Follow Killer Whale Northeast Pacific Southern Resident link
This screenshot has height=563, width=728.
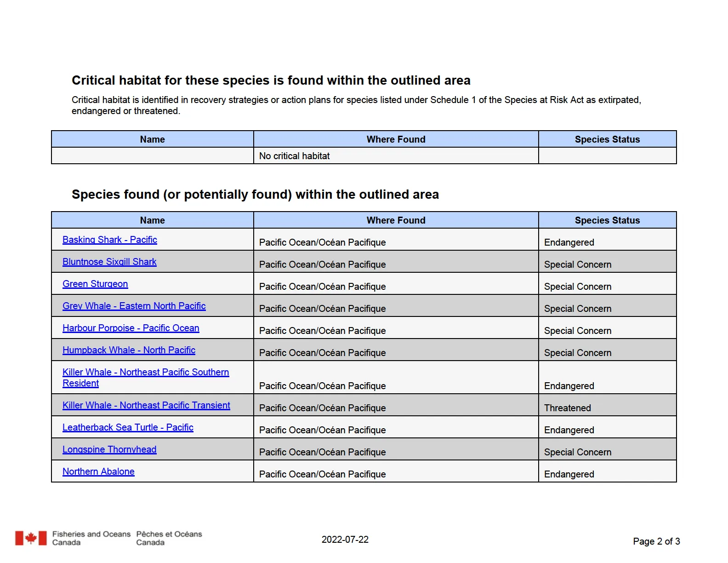[146, 378]
